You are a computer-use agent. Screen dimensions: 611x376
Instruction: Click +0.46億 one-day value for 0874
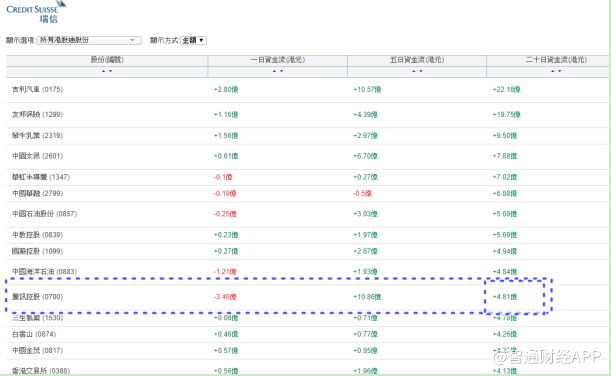pos(226,334)
